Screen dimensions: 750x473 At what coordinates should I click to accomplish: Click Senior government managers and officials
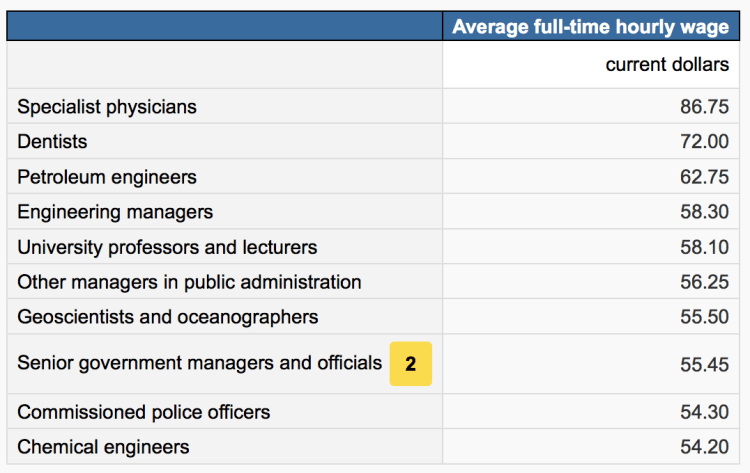click(x=199, y=363)
